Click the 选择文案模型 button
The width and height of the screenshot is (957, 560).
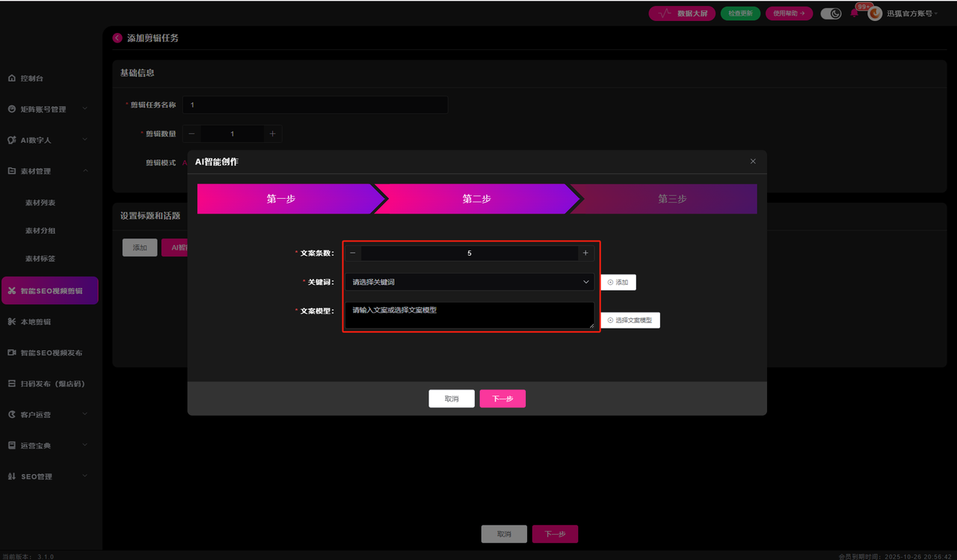(630, 320)
